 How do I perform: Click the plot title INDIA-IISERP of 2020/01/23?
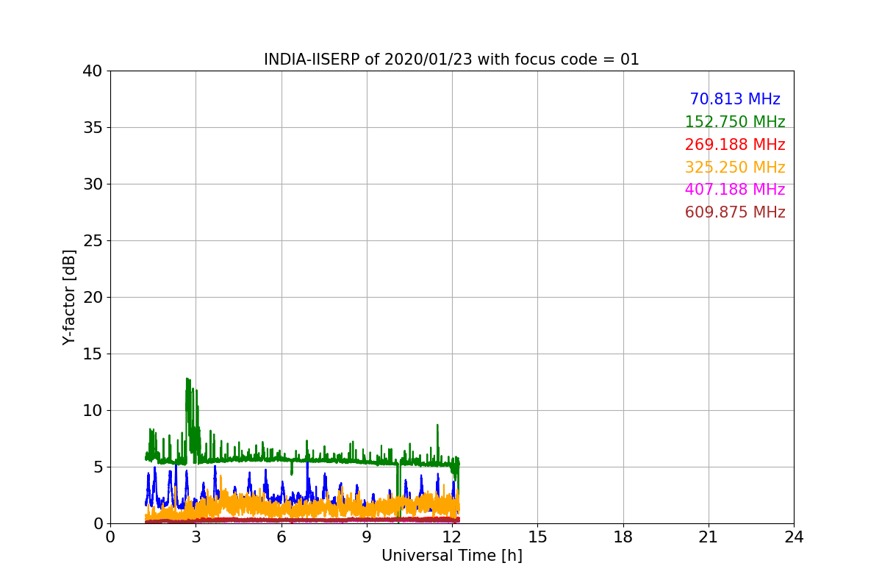[451, 60]
